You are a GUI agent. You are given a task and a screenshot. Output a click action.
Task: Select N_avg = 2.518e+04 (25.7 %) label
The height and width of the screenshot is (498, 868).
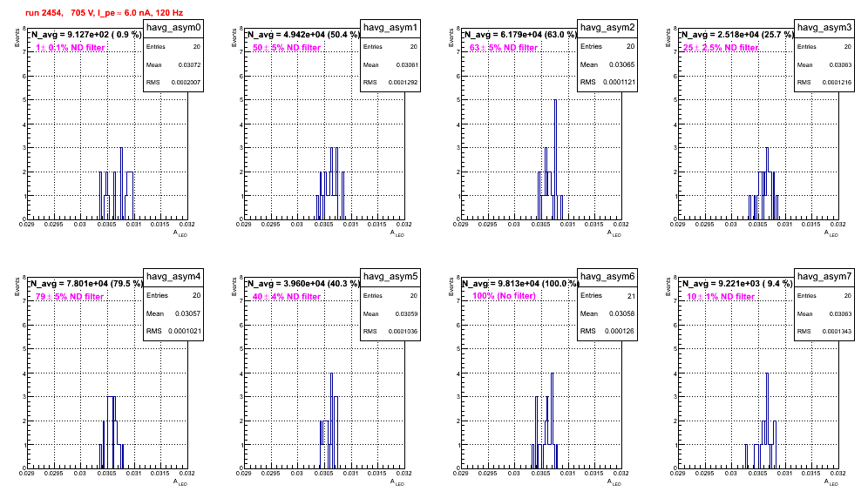pyautogui.click(x=737, y=34)
